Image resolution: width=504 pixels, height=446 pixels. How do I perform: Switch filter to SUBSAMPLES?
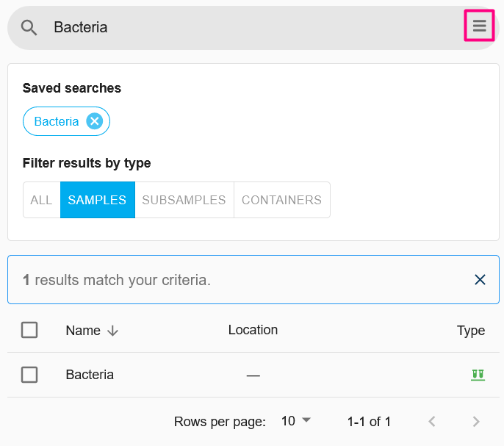(x=184, y=200)
